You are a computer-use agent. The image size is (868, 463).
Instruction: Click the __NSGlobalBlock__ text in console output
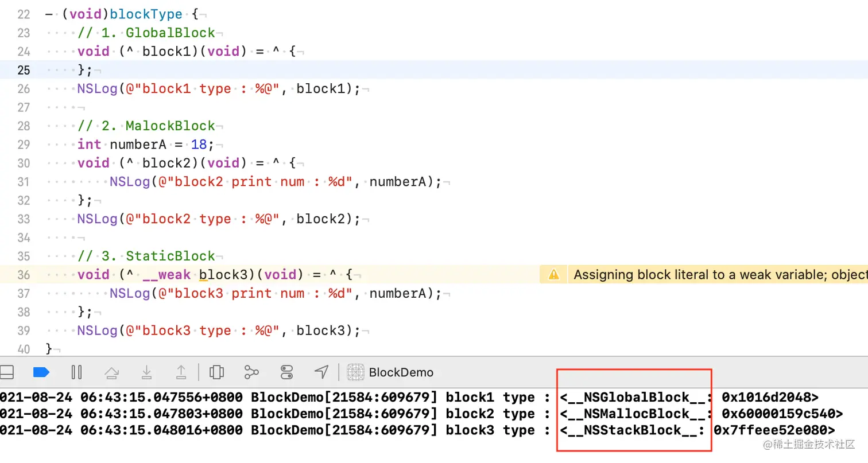point(635,398)
